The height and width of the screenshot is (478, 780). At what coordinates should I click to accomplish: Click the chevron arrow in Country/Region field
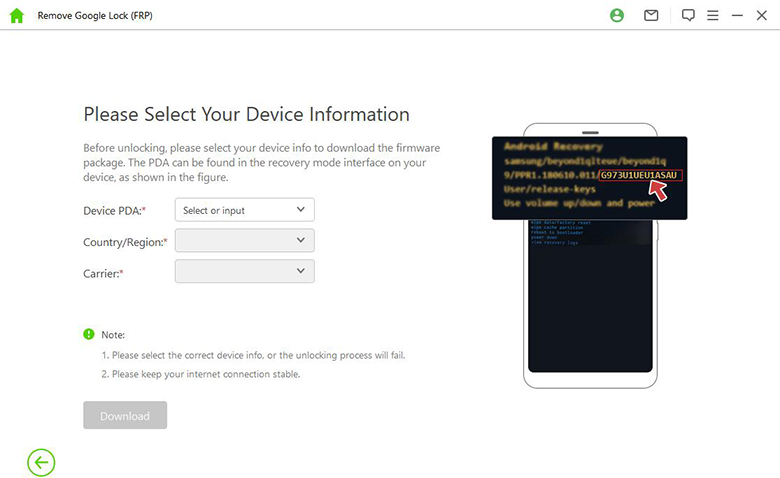click(301, 241)
